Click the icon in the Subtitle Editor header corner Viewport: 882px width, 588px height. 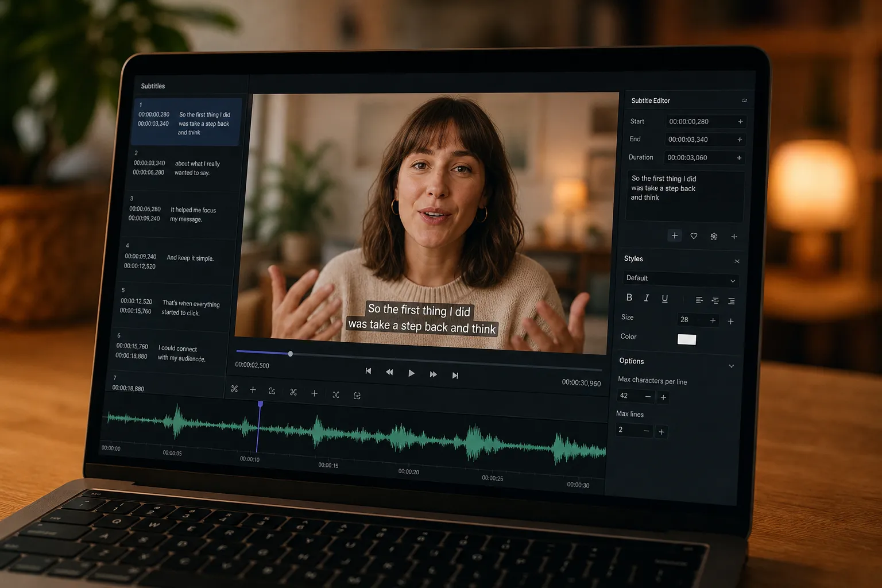[x=744, y=100]
